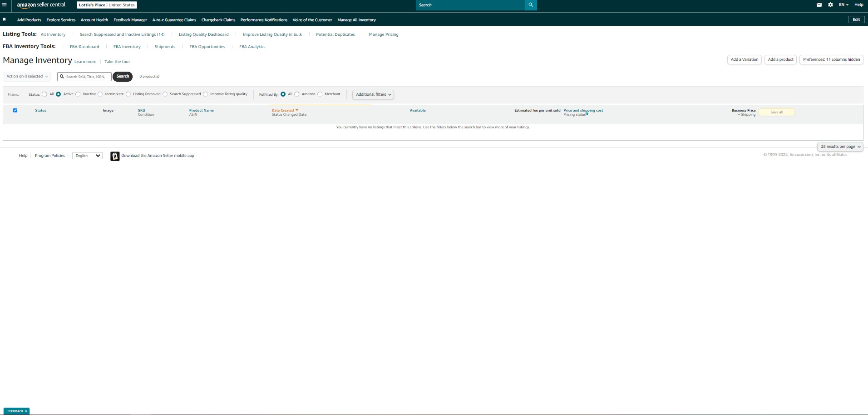Click the bookmark icon beside Add Products

(x=5, y=20)
